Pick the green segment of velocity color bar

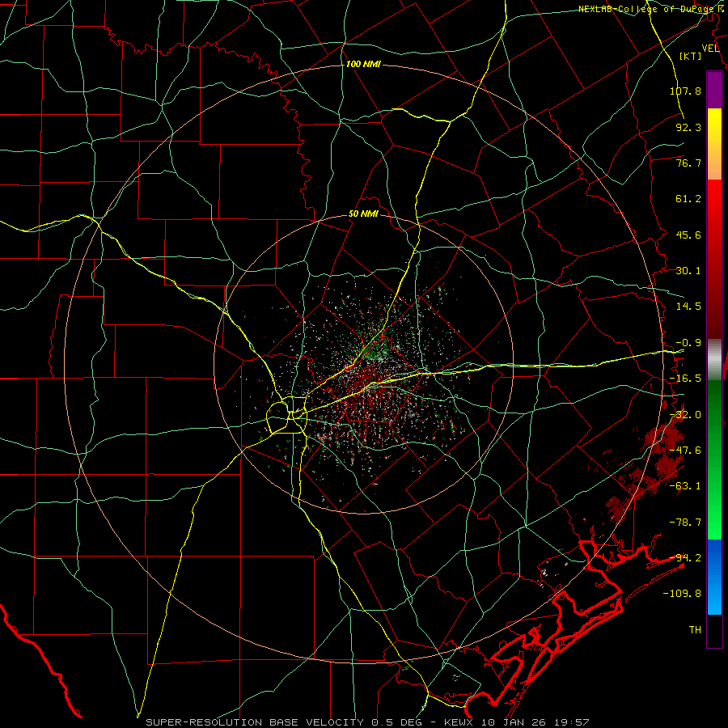pyautogui.click(x=714, y=459)
